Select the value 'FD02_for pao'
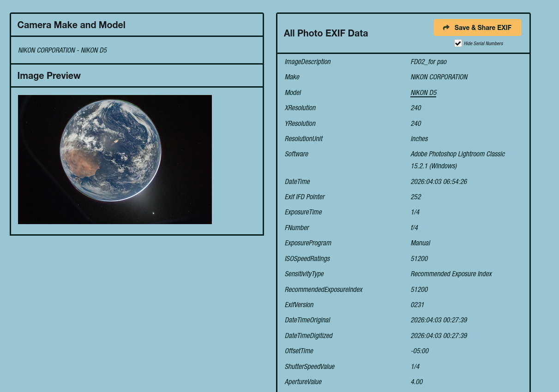The image size is (559, 392). (428, 62)
